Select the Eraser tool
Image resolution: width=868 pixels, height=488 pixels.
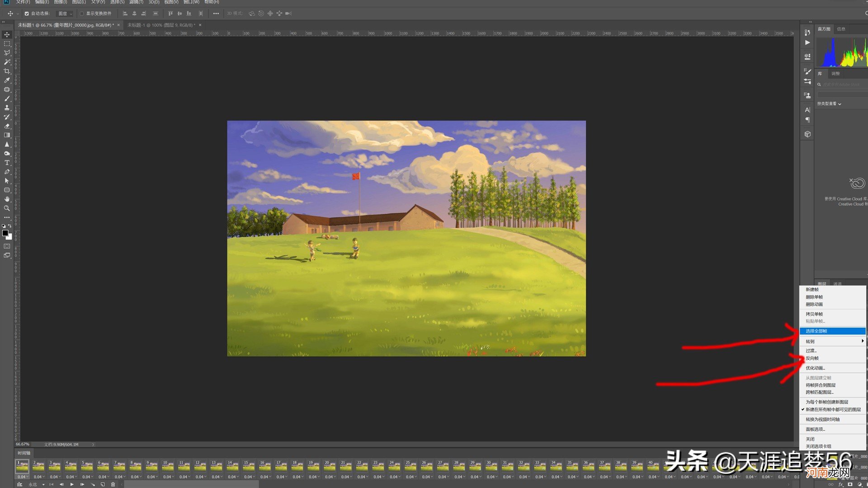(7, 126)
